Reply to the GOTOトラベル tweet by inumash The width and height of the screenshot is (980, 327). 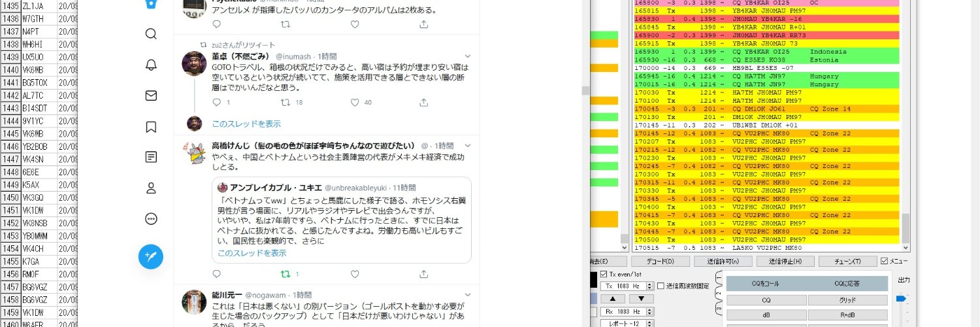(217, 103)
